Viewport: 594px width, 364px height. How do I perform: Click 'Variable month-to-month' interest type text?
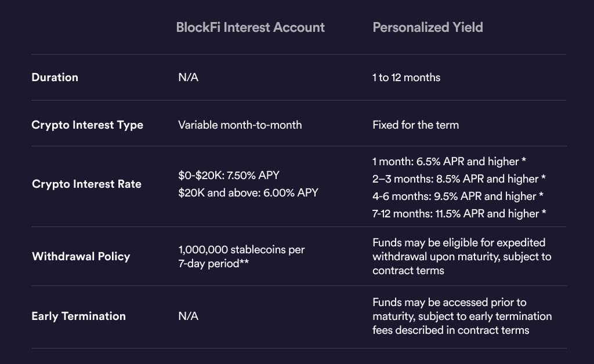[x=240, y=125]
